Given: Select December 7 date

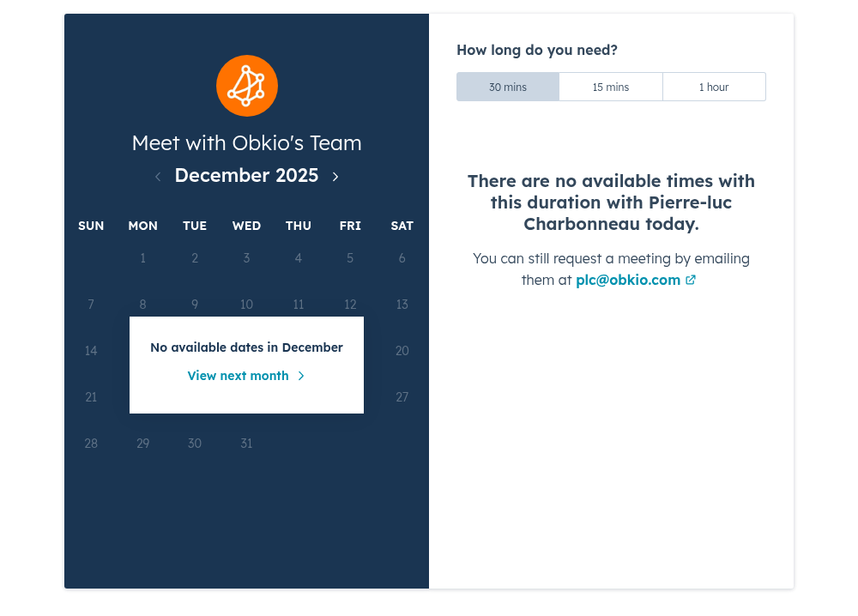Looking at the screenshot, I should pyautogui.click(x=91, y=305).
